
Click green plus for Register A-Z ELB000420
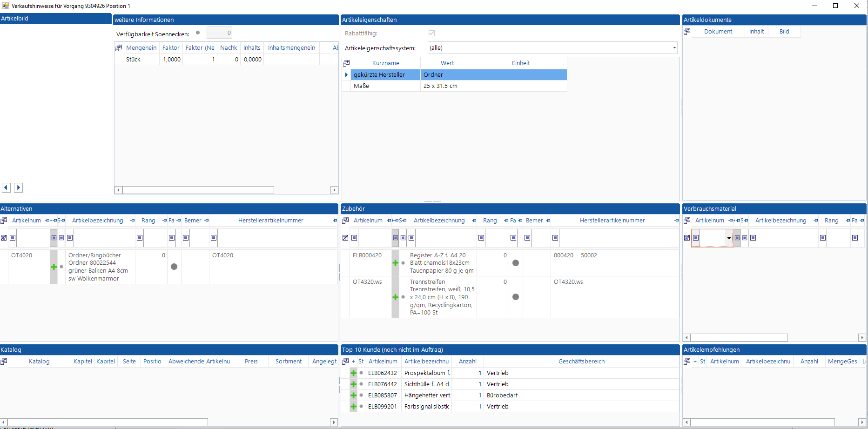coord(395,263)
